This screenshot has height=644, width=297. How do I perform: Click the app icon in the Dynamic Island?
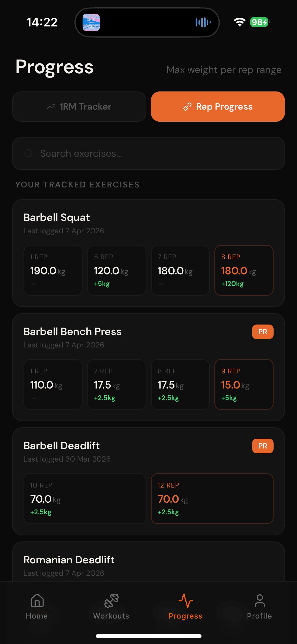pos(91,22)
